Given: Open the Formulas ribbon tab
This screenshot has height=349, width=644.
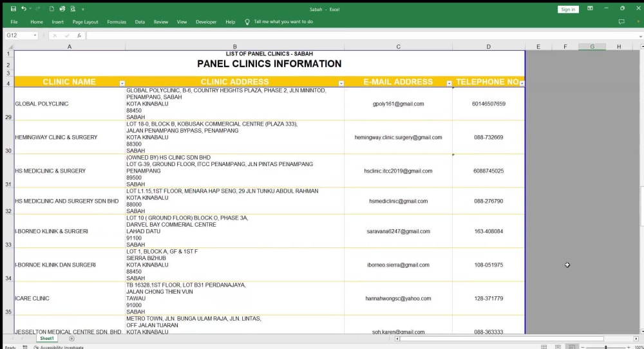Looking at the screenshot, I should [x=117, y=22].
